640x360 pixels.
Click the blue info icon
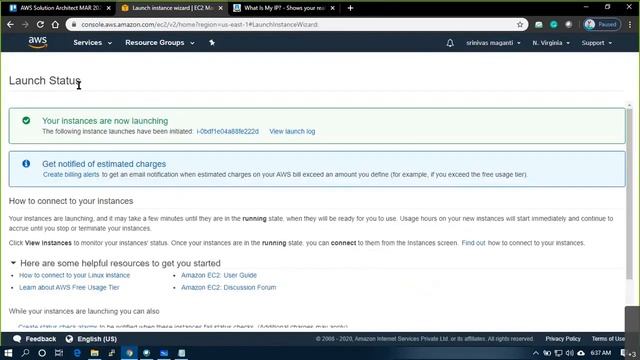click(x=26, y=164)
